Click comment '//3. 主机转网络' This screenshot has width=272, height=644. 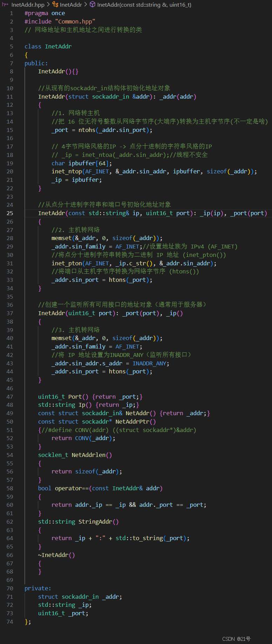coord(76,330)
